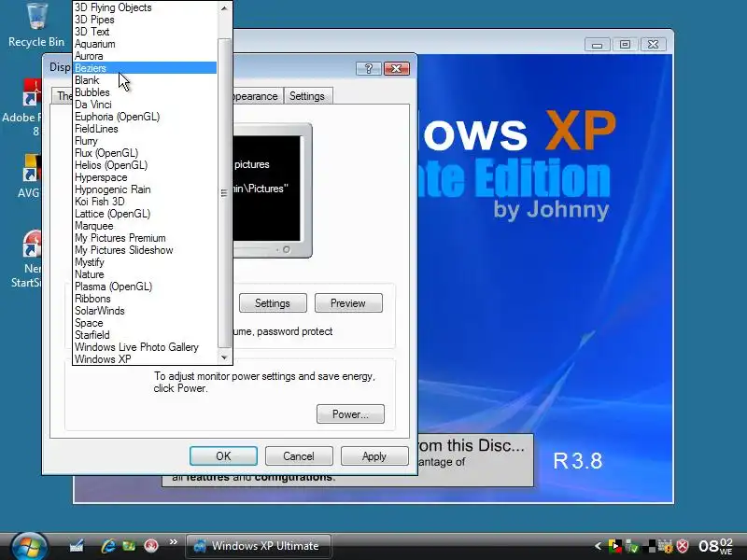This screenshot has width=747, height=560.
Task: Click the calendar tray icon
Action: [666, 546]
